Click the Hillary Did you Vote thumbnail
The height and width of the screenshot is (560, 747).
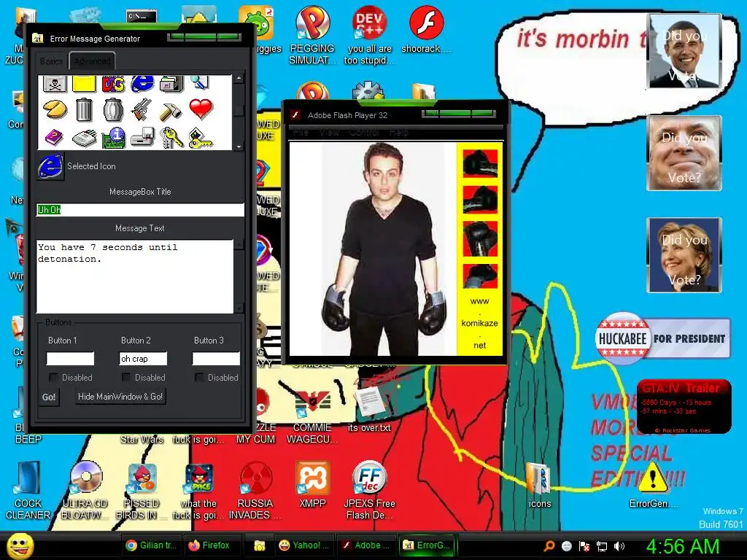point(684,254)
